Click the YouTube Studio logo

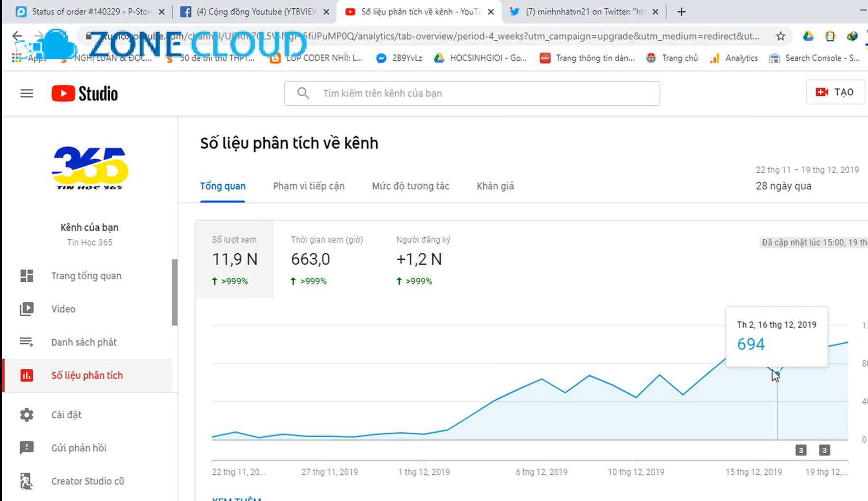point(84,93)
